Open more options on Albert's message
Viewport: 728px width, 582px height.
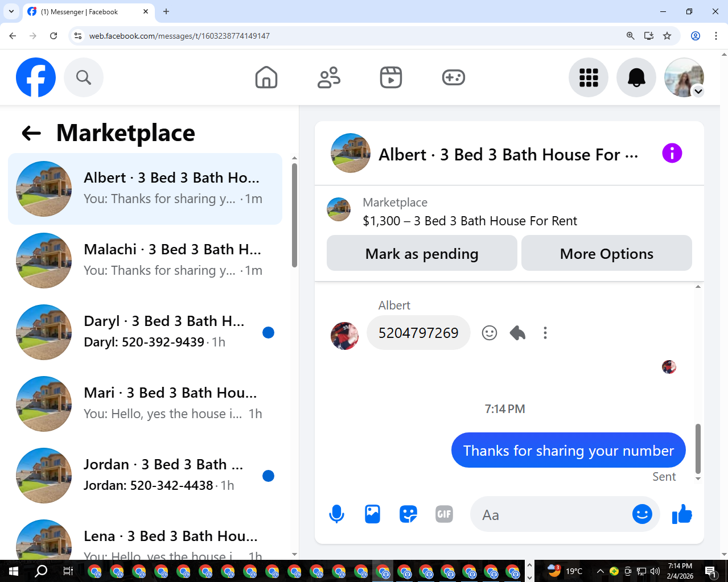click(x=545, y=333)
